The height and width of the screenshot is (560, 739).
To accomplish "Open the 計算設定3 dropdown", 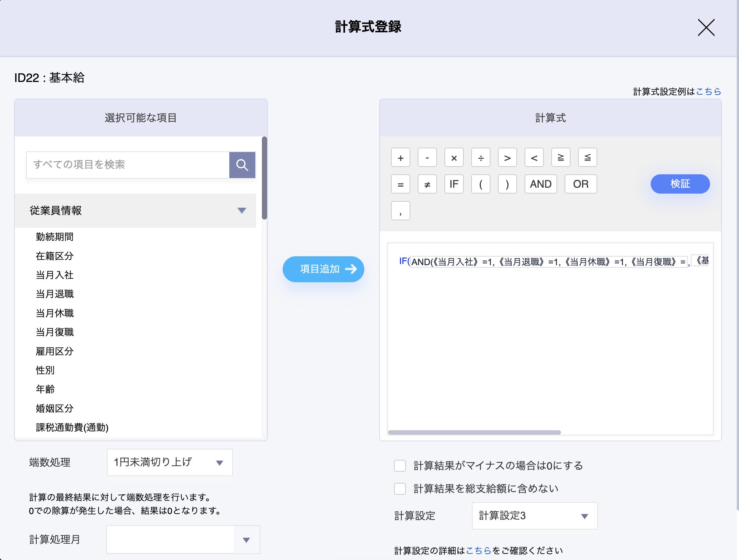I will tap(534, 516).
